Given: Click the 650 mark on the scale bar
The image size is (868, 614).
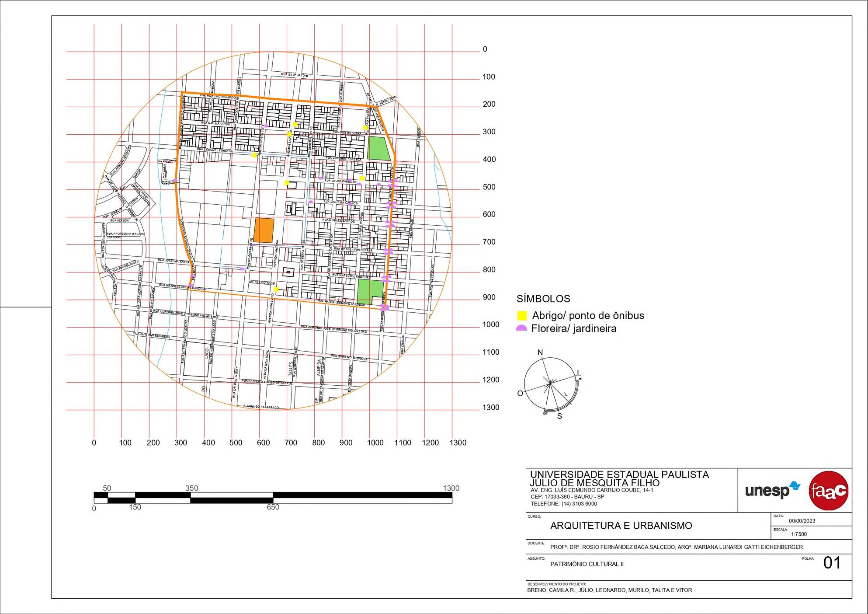Looking at the screenshot, I should point(273,507).
